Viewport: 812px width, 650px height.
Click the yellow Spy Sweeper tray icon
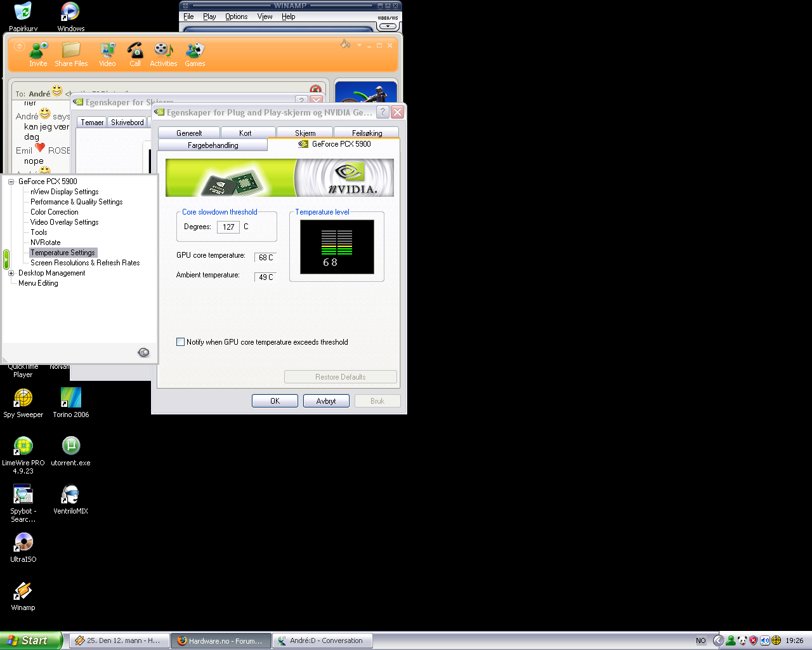coord(776,640)
